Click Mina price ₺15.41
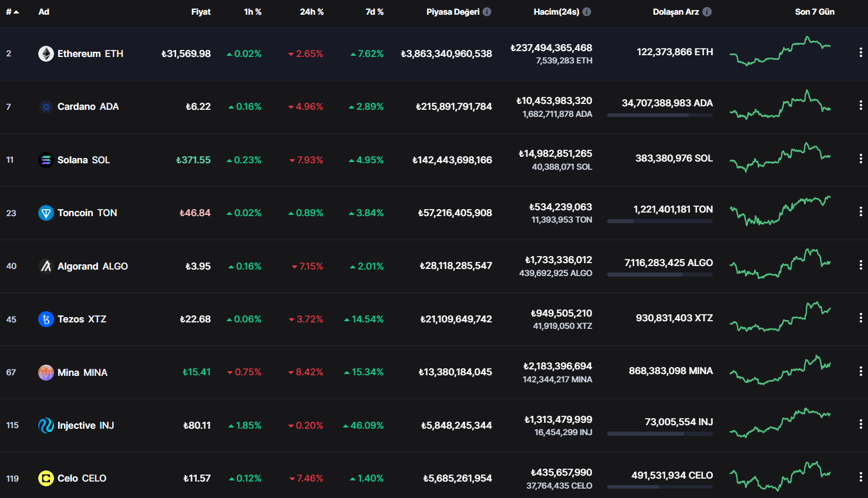Viewport: 868px width, 498px height. click(x=197, y=372)
